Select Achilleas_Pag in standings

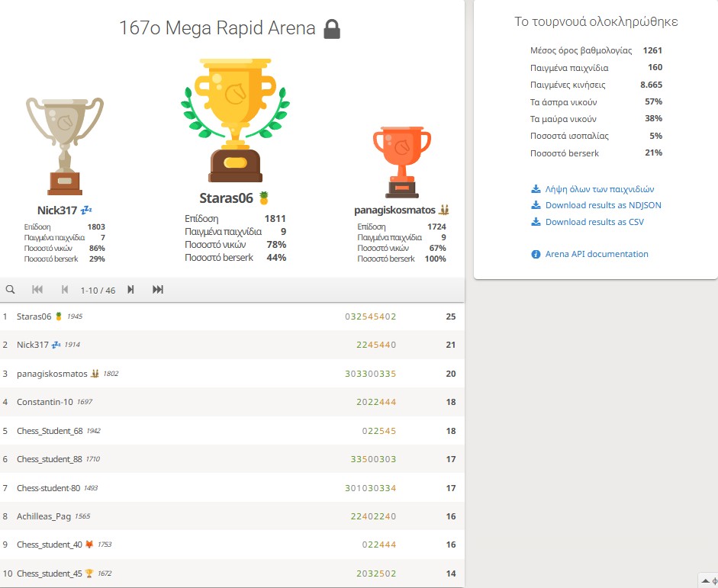[x=232, y=516]
